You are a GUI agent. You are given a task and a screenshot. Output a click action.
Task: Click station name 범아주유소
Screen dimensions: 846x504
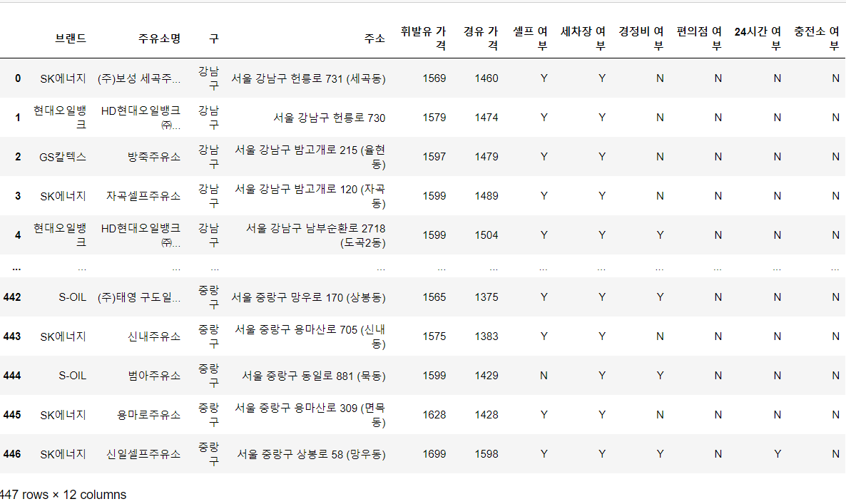[154, 376]
